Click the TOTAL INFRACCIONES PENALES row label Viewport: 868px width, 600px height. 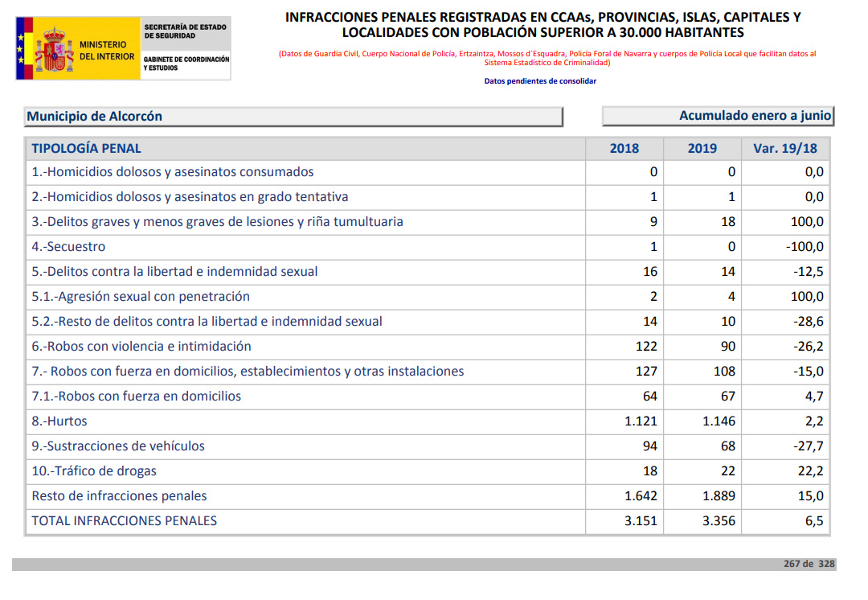point(125,521)
